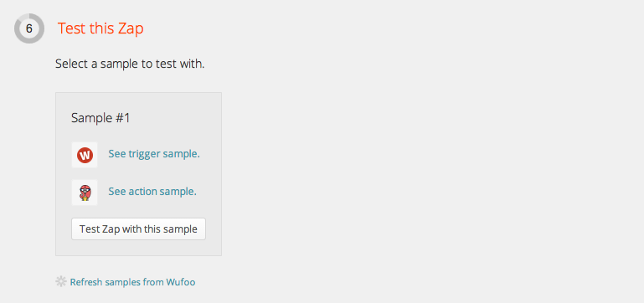Click the bird mascot action app icon

coord(85,193)
